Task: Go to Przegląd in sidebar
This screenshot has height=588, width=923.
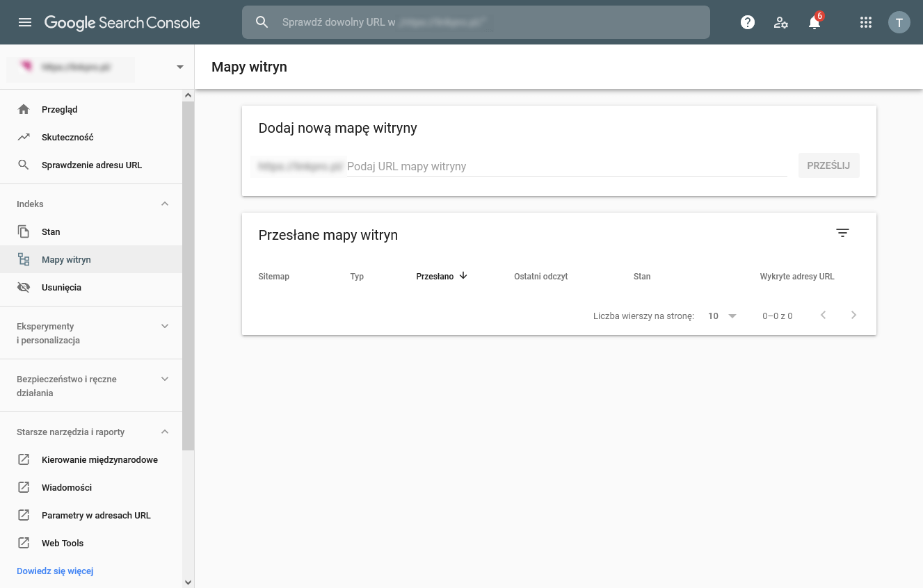Action: [59, 109]
